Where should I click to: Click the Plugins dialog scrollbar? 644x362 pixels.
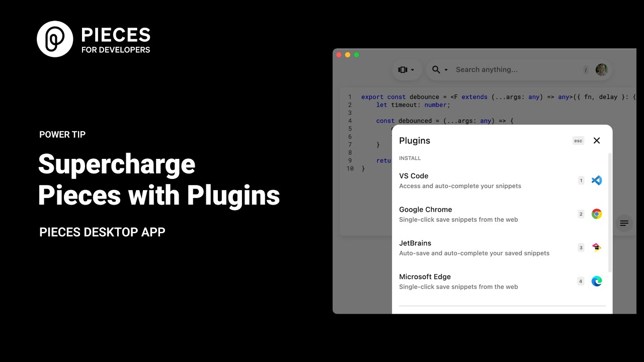click(x=610, y=213)
